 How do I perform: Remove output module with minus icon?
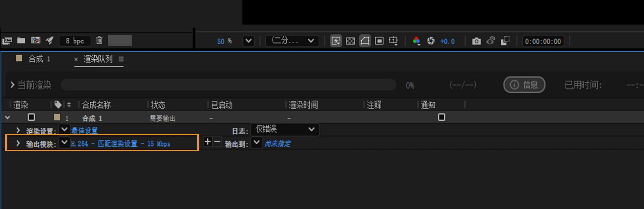(x=217, y=142)
